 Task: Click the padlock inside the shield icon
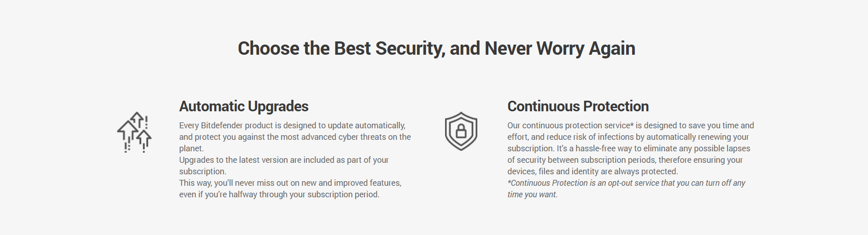(461, 131)
